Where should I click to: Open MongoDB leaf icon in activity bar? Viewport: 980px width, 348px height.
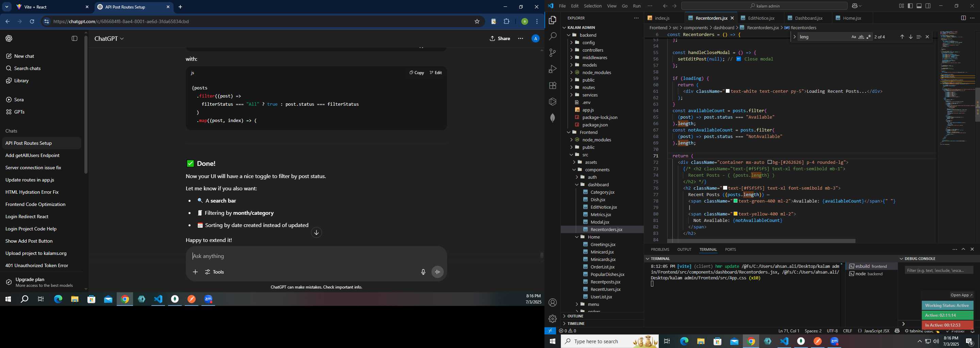552,118
